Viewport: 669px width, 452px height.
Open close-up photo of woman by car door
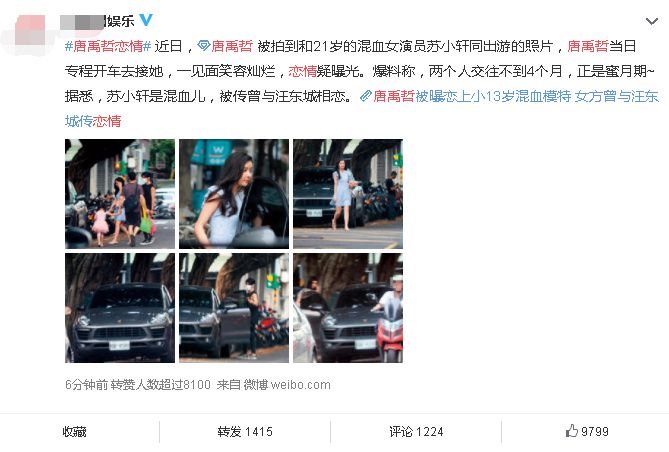(234, 194)
